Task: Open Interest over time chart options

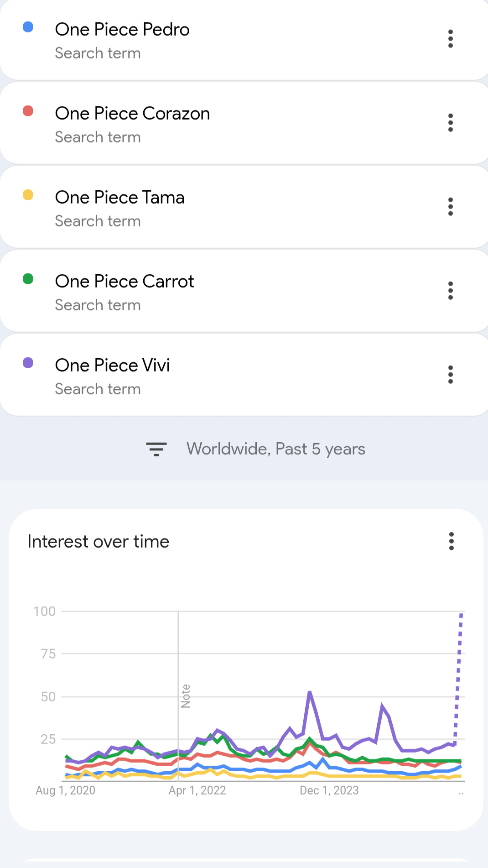Action: [451, 541]
